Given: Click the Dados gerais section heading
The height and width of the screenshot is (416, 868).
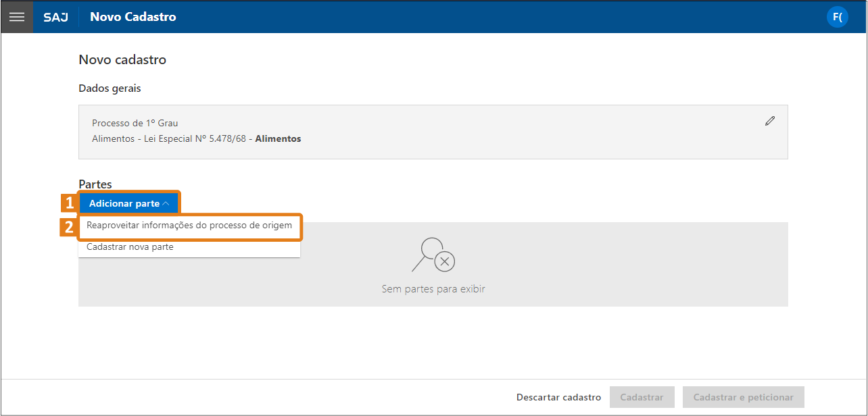Looking at the screenshot, I should (x=110, y=88).
